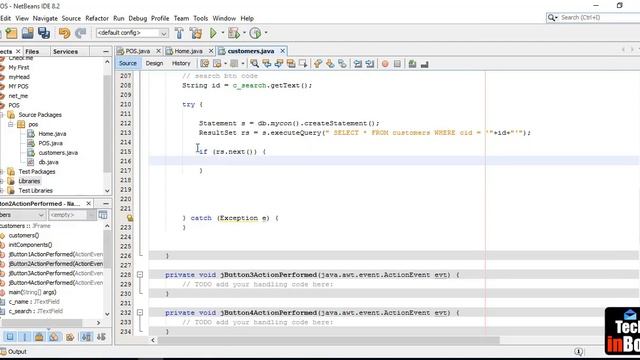Switch to the Design view
The height and width of the screenshot is (360, 640).
click(154, 63)
